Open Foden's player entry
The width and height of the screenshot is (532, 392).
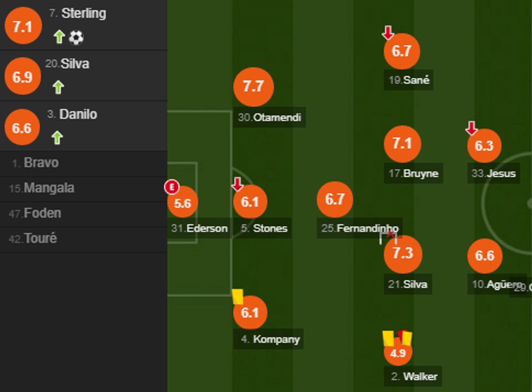42,214
